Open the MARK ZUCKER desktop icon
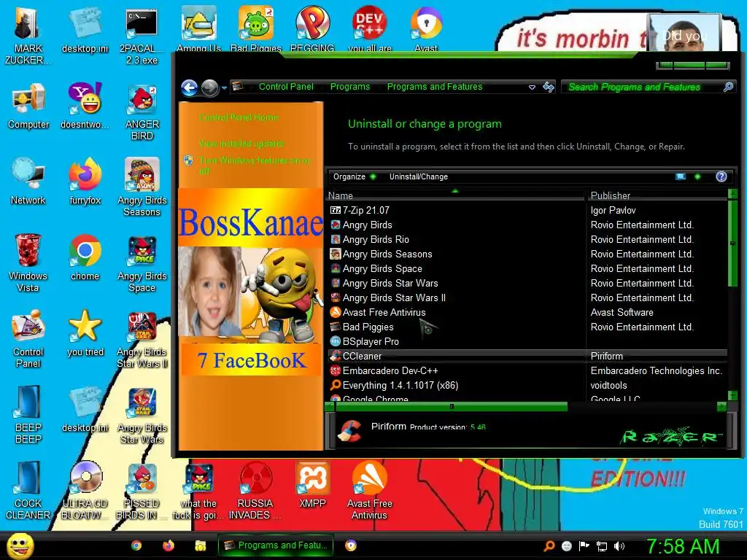747x560 pixels. tap(28, 35)
